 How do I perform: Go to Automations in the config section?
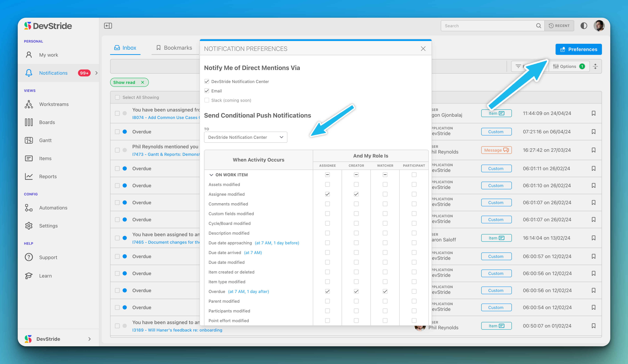coord(53,208)
